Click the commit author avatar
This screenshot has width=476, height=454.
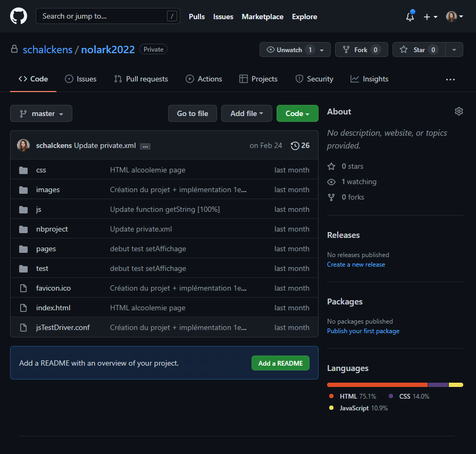pos(23,145)
